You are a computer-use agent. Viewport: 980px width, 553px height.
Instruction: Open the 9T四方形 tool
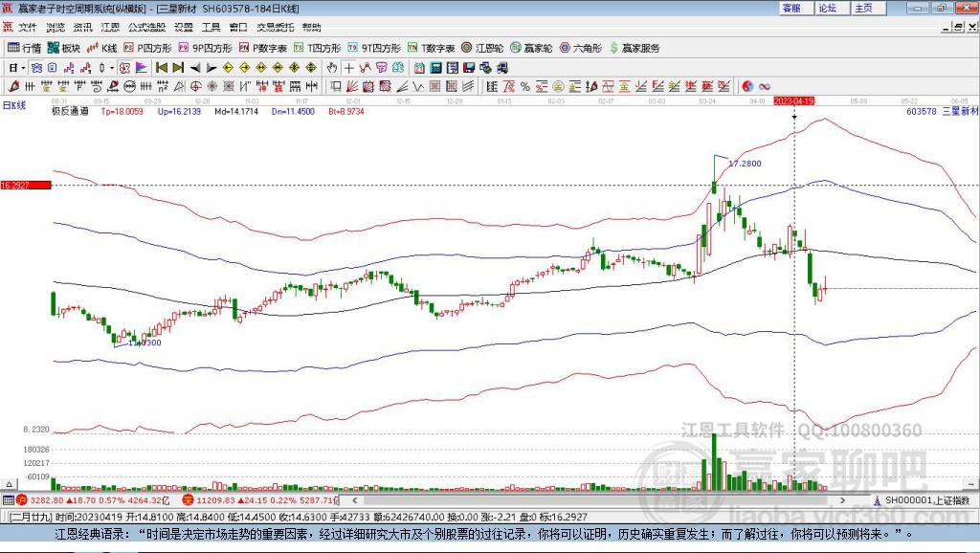pos(374,48)
